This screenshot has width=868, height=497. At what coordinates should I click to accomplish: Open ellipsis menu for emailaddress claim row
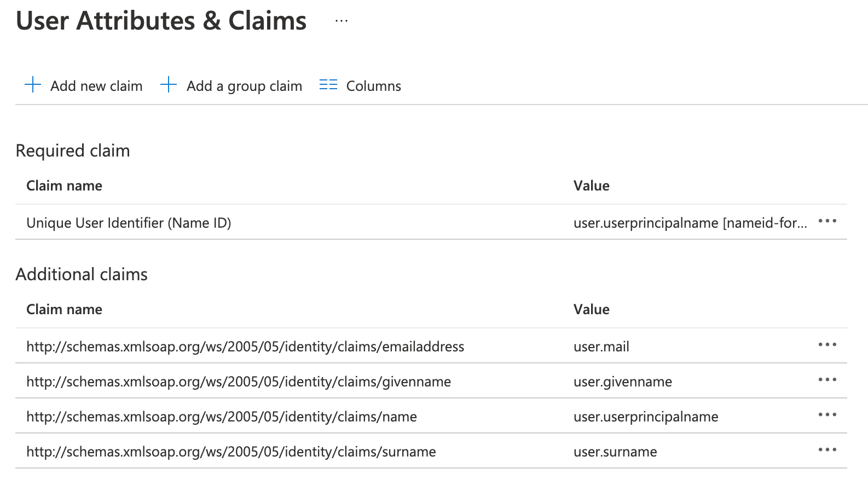(827, 345)
